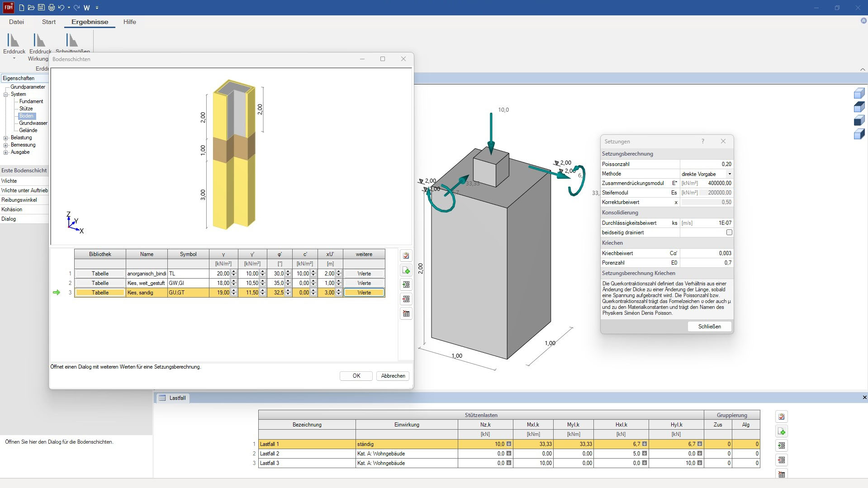
Task: Open the undo history dropdown arrow
Action: pyautogui.click(x=69, y=8)
